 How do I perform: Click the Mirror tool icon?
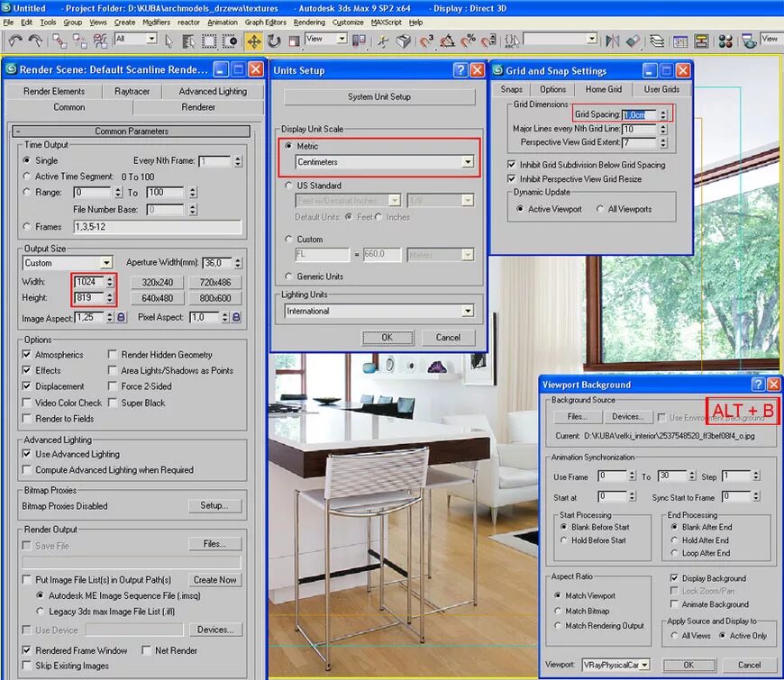click(612, 41)
